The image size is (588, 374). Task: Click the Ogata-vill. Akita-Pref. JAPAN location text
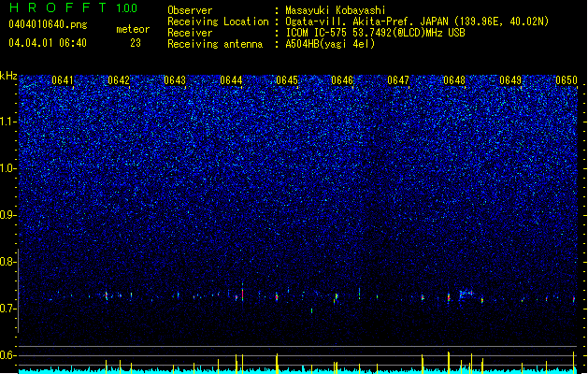417,22
